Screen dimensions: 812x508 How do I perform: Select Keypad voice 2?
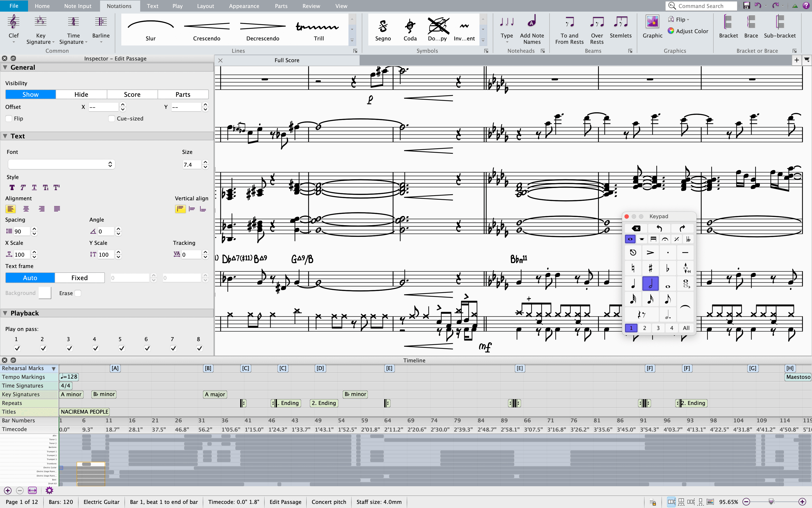pos(645,328)
